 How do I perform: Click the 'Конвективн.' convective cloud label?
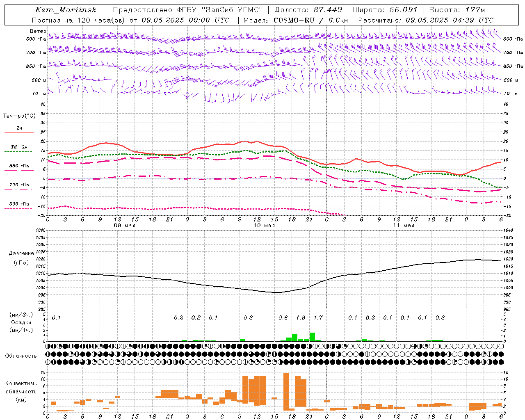click(x=21, y=383)
